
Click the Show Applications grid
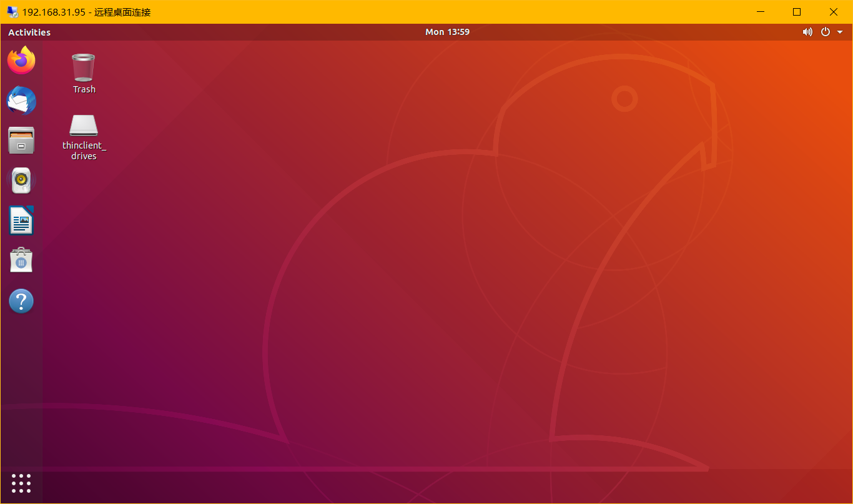(x=21, y=483)
